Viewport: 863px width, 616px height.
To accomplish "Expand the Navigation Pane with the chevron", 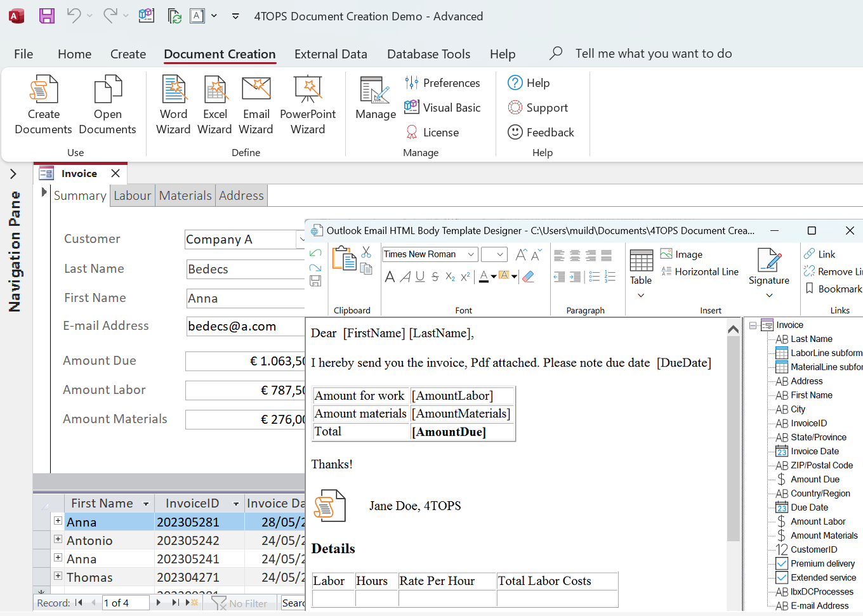I will coord(13,174).
